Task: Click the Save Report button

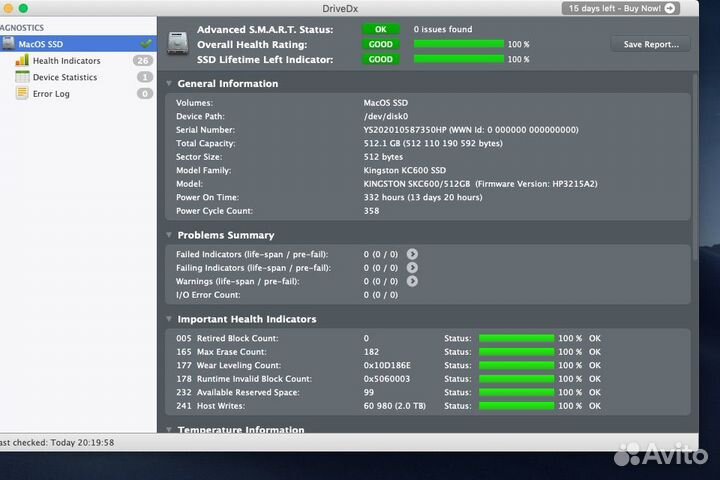Action: coord(651,44)
